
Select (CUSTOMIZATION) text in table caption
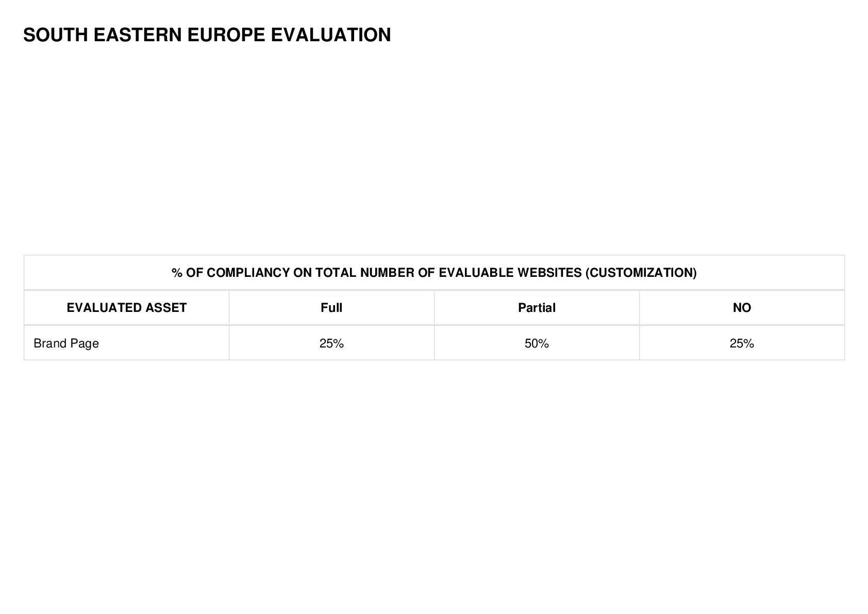(641, 273)
